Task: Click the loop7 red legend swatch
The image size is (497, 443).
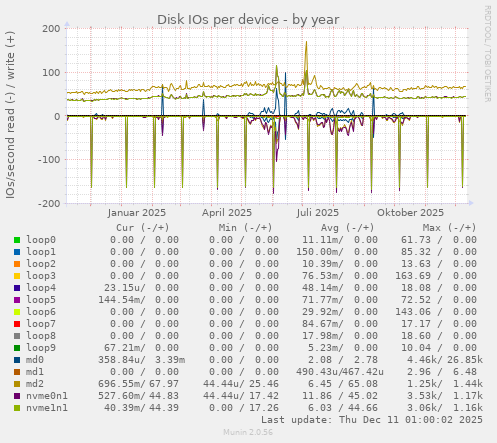Action: click(17, 324)
